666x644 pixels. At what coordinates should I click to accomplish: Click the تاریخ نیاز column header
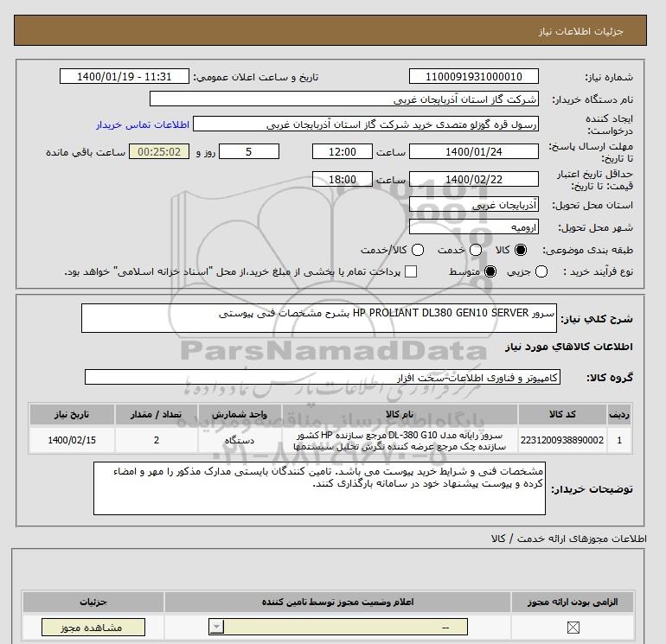(72, 414)
